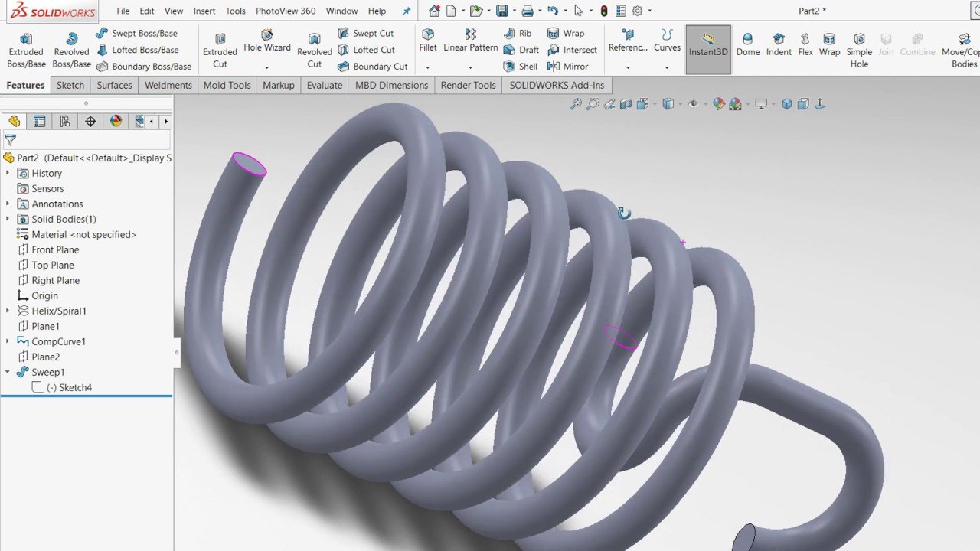Open the Hole Wizard tool
This screenshot has height=551, width=980.
(266, 41)
